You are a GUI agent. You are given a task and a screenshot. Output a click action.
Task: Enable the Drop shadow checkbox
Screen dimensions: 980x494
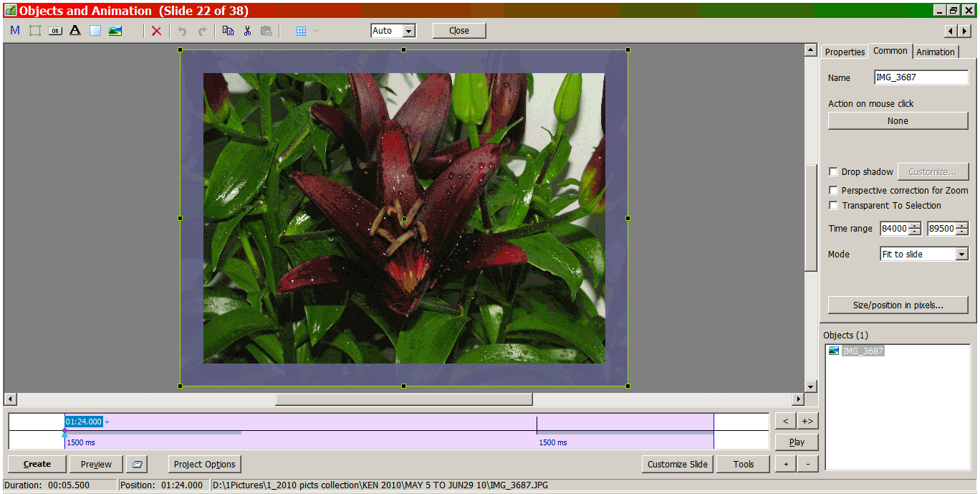(x=833, y=172)
